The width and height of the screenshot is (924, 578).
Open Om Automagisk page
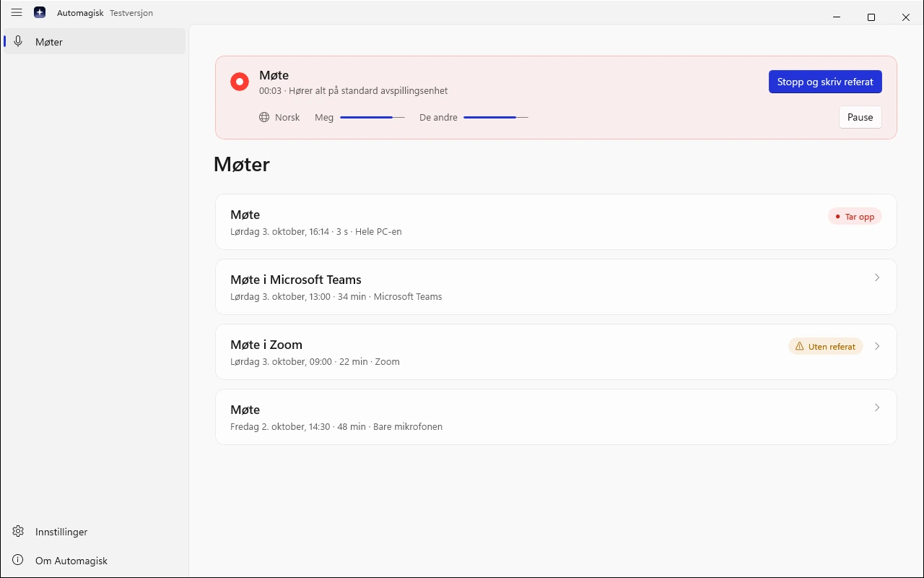coord(94,561)
